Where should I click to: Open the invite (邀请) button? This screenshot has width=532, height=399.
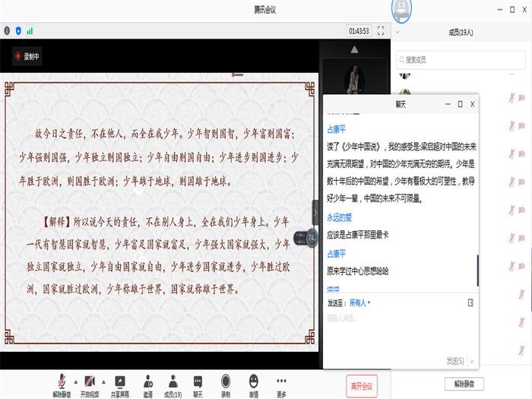(148, 385)
